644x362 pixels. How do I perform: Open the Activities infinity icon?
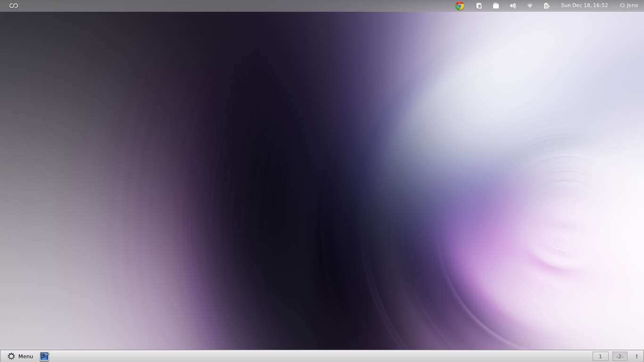click(x=14, y=6)
